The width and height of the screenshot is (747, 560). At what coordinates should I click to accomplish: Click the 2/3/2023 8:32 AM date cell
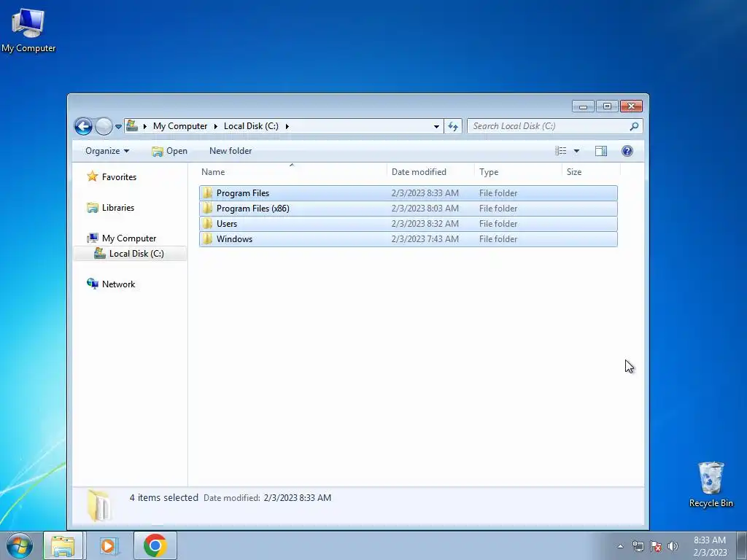tap(425, 223)
